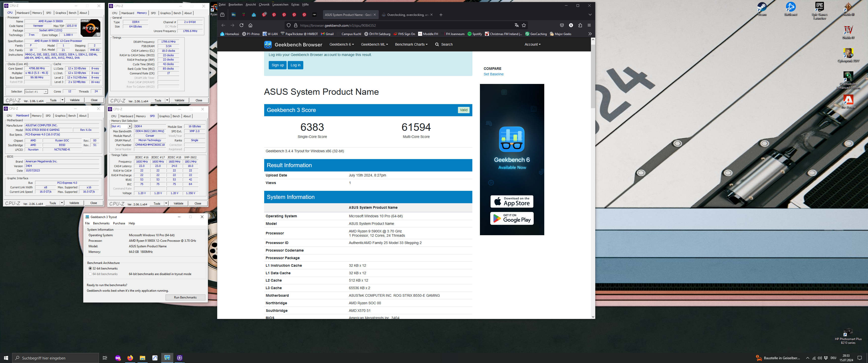Switch to Overclocking browser tab
Screen dimensions: 868x363
pyautogui.click(x=408, y=15)
